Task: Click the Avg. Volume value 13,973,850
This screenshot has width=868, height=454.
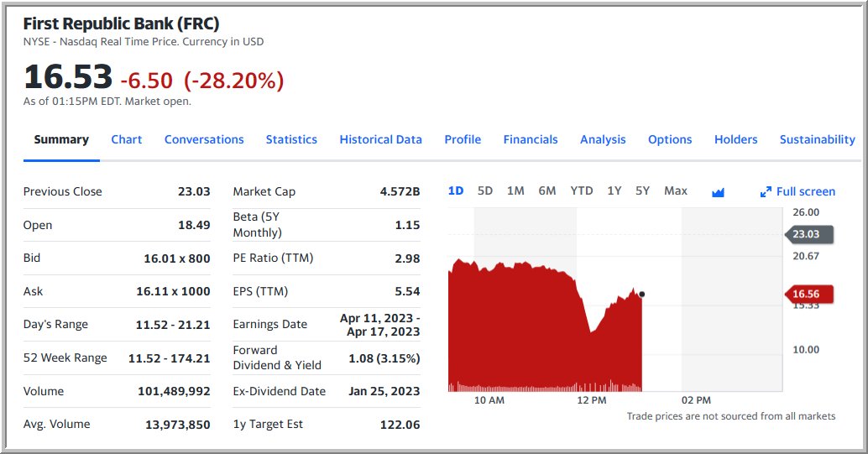Action: tap(178, 425)
